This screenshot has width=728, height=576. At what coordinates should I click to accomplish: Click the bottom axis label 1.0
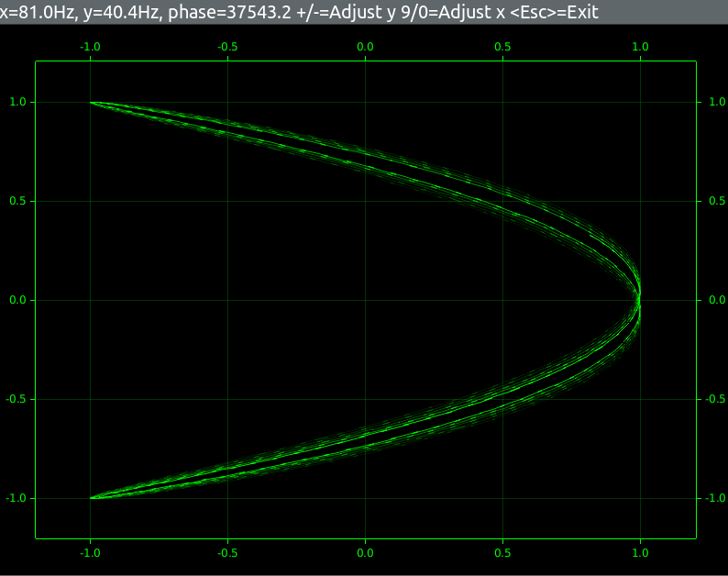coord(640,553)
